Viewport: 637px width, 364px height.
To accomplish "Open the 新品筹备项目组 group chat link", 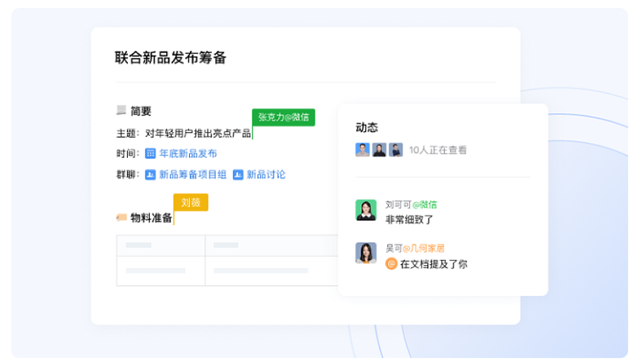I will [x=192, y=175].
